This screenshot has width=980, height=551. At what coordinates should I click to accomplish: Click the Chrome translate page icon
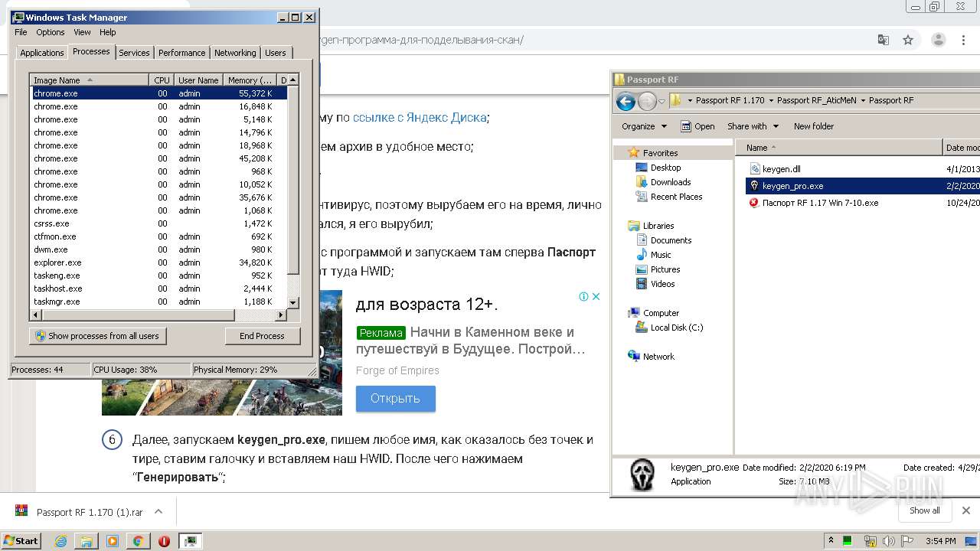click(884, 40)
